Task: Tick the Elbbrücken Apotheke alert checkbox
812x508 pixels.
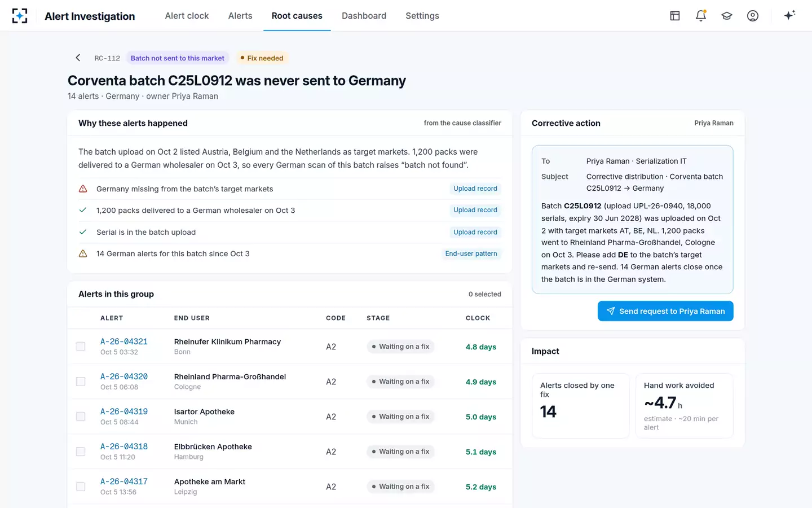Action: coord(81,452)
